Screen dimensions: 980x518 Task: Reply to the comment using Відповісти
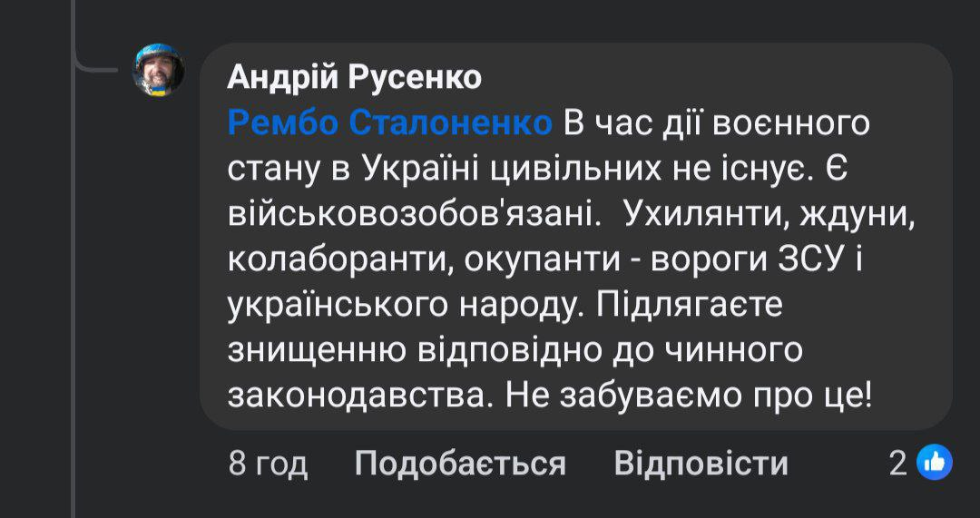click(701, 464)
